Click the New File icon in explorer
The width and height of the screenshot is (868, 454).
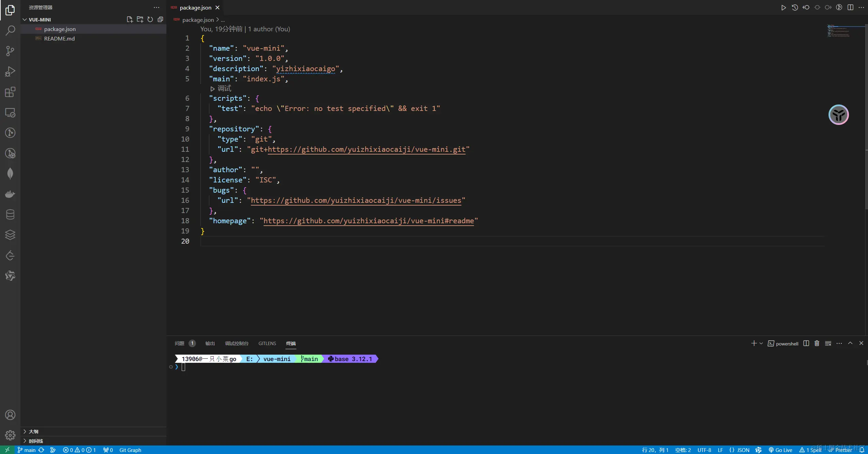130,19
